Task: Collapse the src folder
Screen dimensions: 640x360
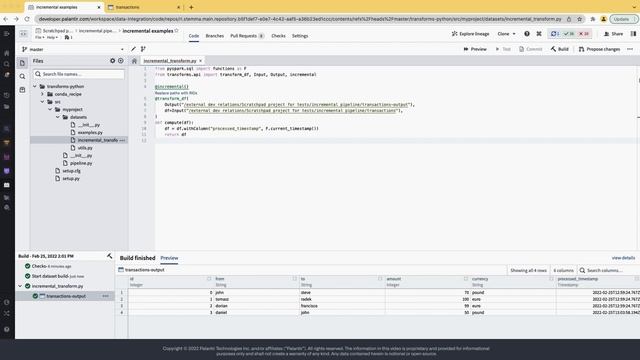Action: click(42, 102)
